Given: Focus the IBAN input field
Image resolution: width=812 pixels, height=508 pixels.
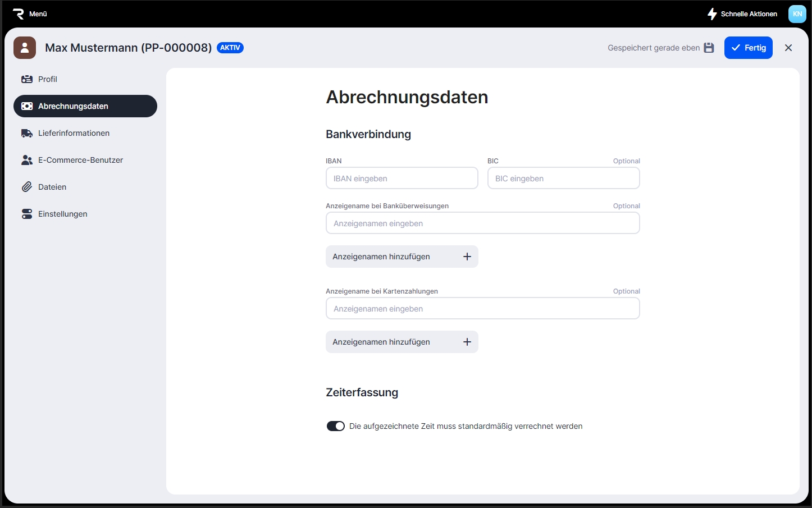Looking at the screenshot, I should pyautogui.click(x=402, y=179).
